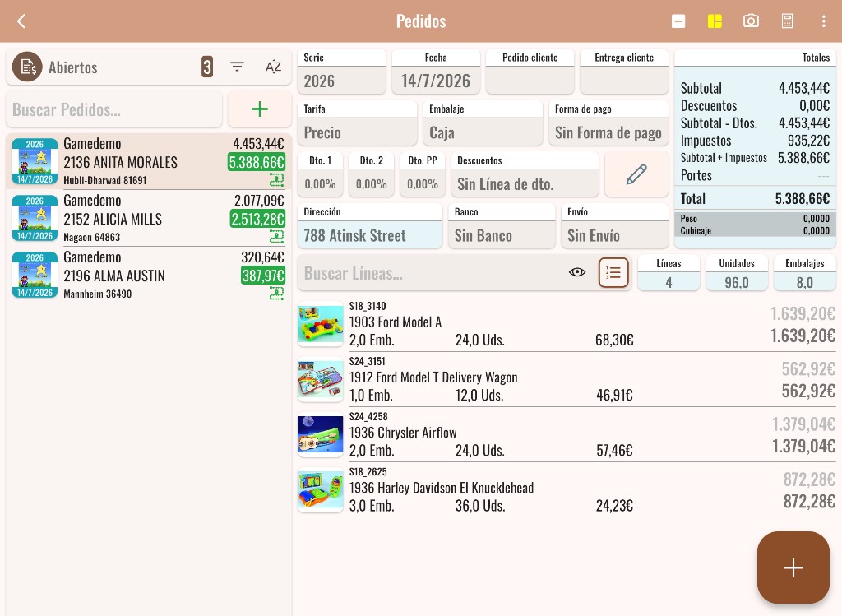
Task: Click the Total 5.388,66€ row
Action: (x=755, y=199)
